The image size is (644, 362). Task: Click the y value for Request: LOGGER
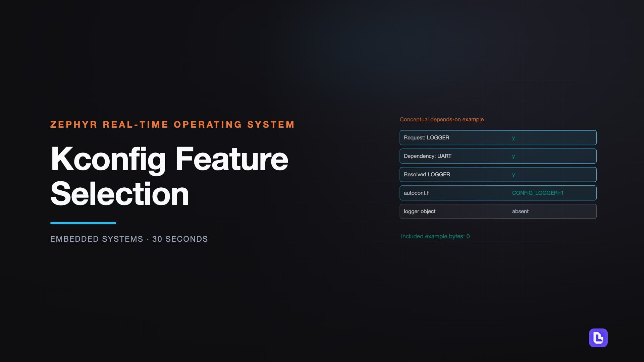tap(513, 138)
